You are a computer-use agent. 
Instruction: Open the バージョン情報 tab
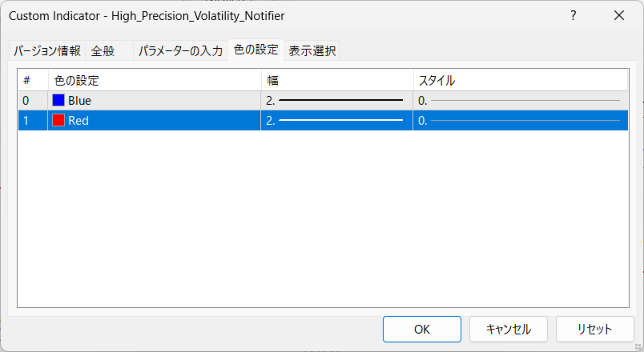click(46, 51)
